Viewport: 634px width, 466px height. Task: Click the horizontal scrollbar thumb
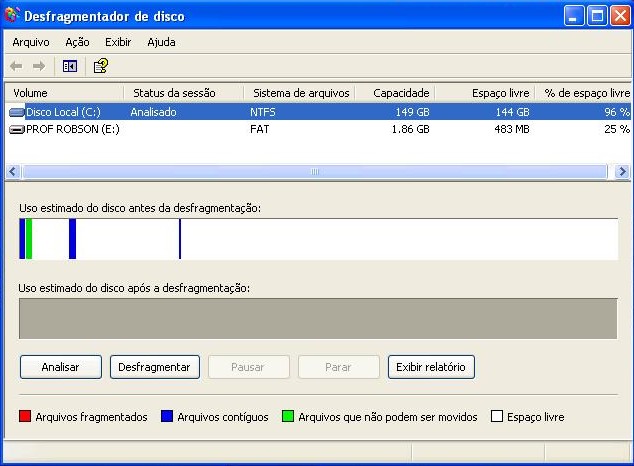click(315, 171)
